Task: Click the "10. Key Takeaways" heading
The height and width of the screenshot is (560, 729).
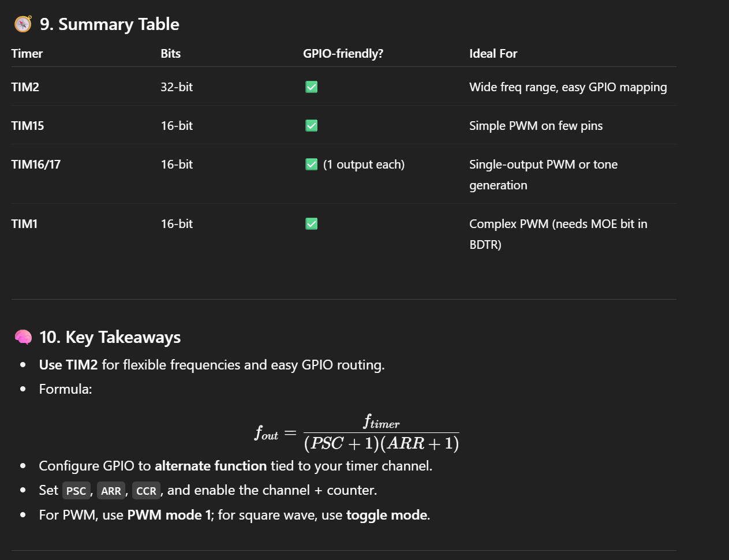Action: pos(110,337)
